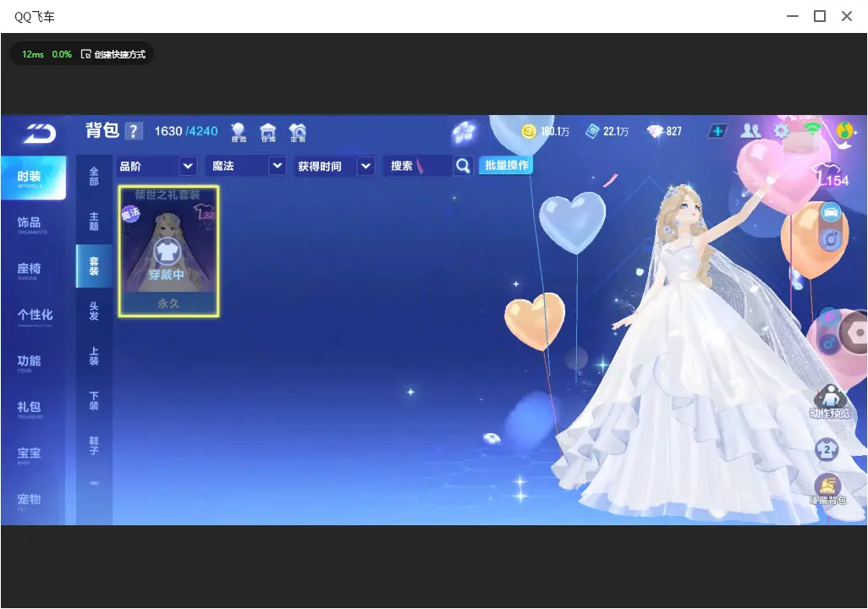This screenshot has height=609, width=868.
Task: Toggle the car display icon
Action: pos(831,212)
